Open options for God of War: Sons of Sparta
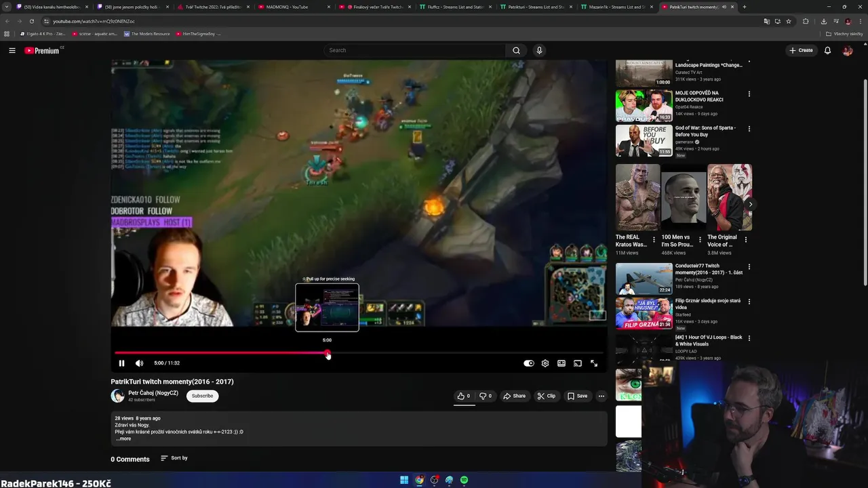The width and height of the screenshot is (868, 488). click(749, 129)
